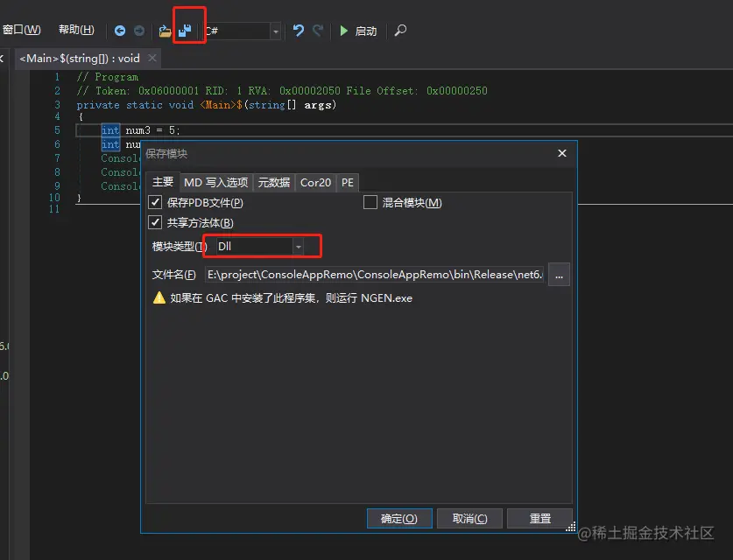This screenshot has width=733, height=560.
Task: Switch to the PE tab
Action: [x=348, y=183]
